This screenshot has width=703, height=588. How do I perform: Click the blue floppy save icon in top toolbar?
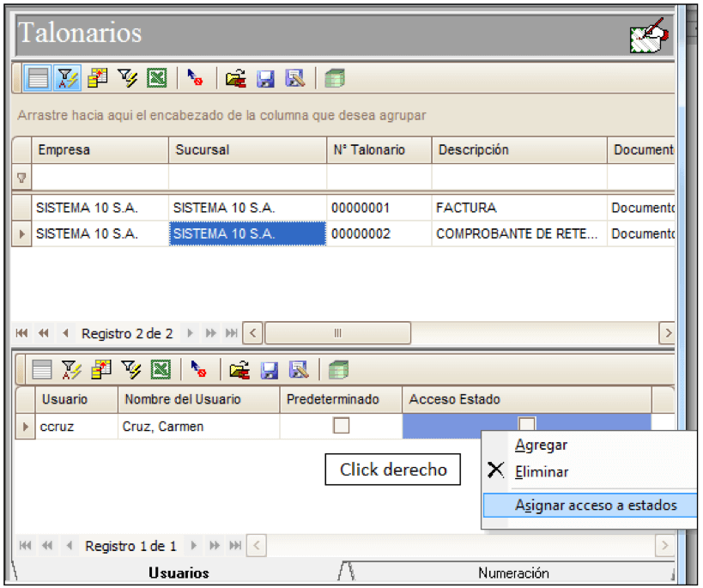pyautogui.click(x=265, y=79)
